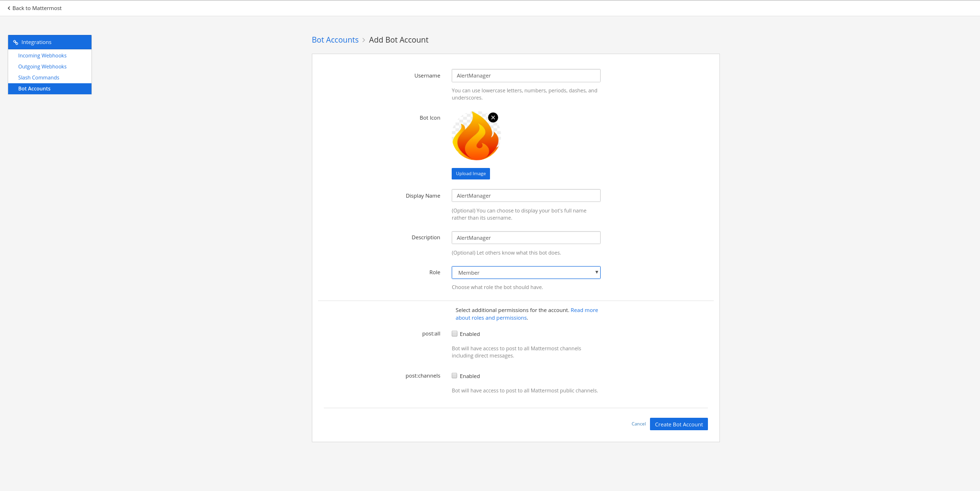Viewport: 980px width, 491px height.
Task: Open the Role dropdown
Action: (525, 273)
